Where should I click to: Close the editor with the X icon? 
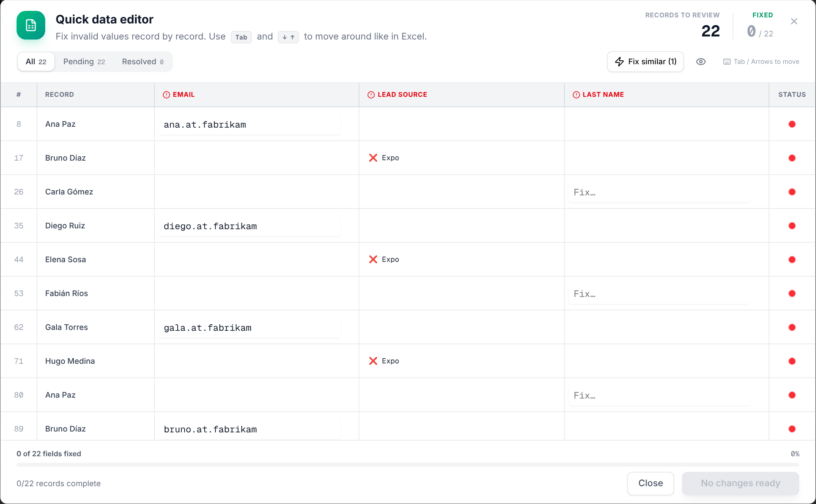coord(794,21)
